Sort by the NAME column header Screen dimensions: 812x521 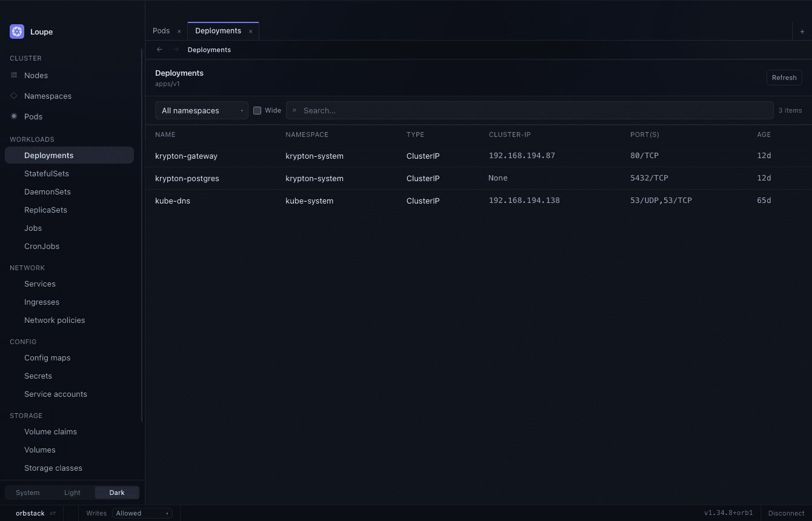165,134
